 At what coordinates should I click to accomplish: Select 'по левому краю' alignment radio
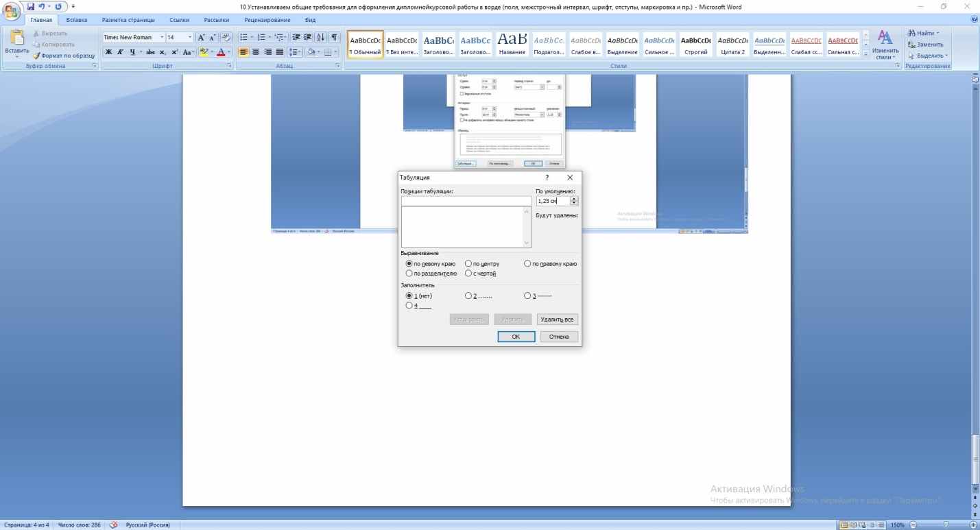(x=409, y=263)
